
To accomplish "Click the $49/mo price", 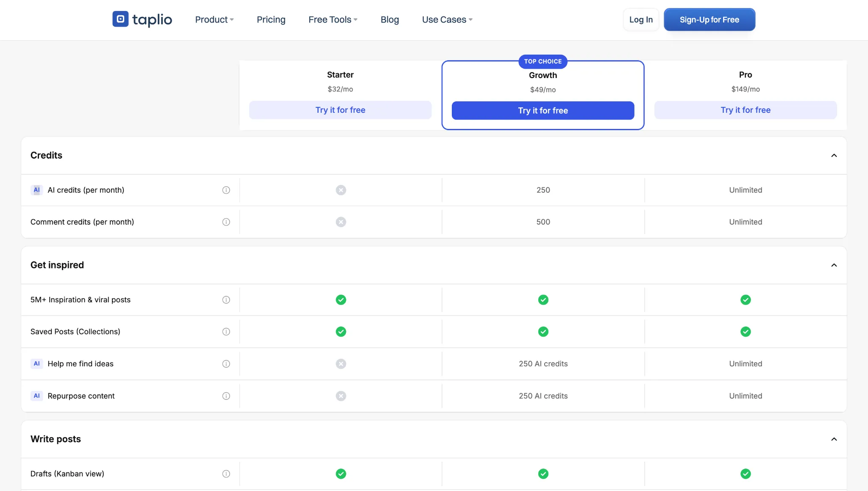I will [543, 89].
